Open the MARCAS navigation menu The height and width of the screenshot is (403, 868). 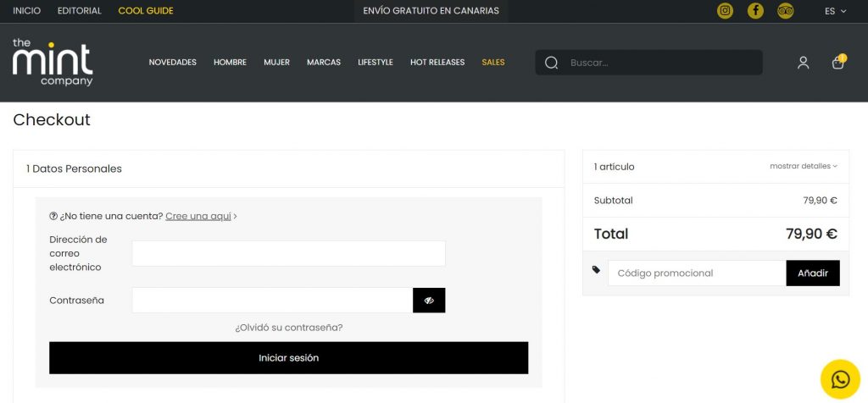click(324, 63)
